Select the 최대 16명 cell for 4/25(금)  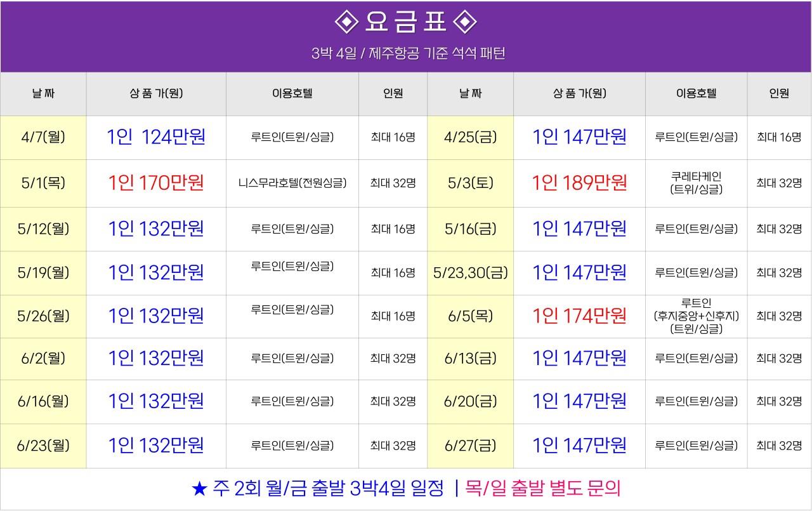(779, 137)
